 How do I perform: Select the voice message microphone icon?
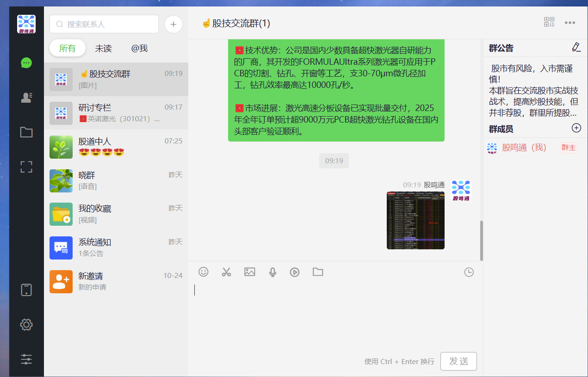272,272
